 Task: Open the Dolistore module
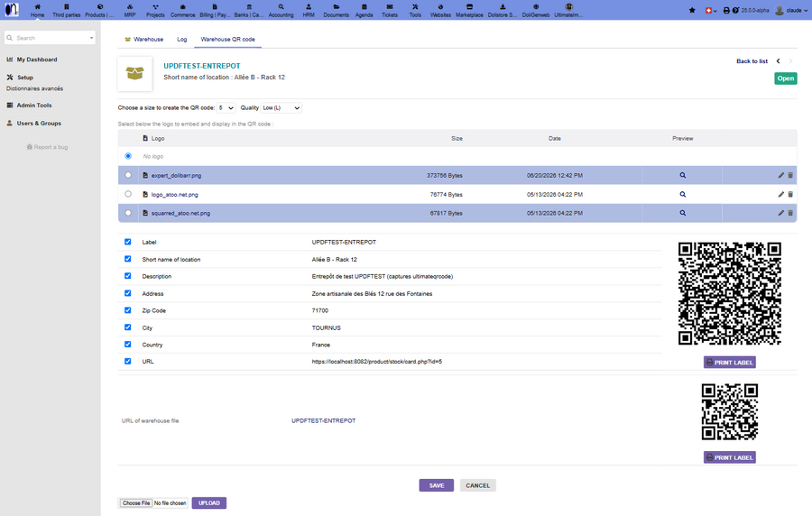point(503,10)
